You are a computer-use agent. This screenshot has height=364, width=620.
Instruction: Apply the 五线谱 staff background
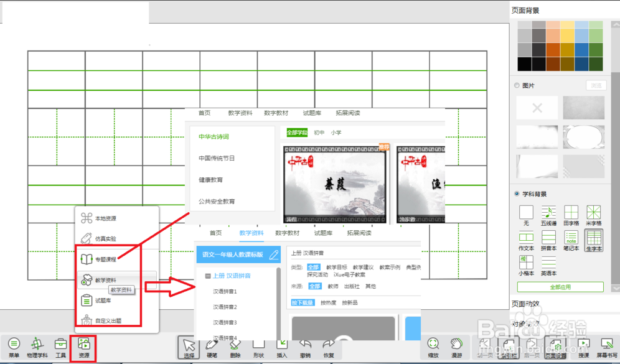click(549, 215)
